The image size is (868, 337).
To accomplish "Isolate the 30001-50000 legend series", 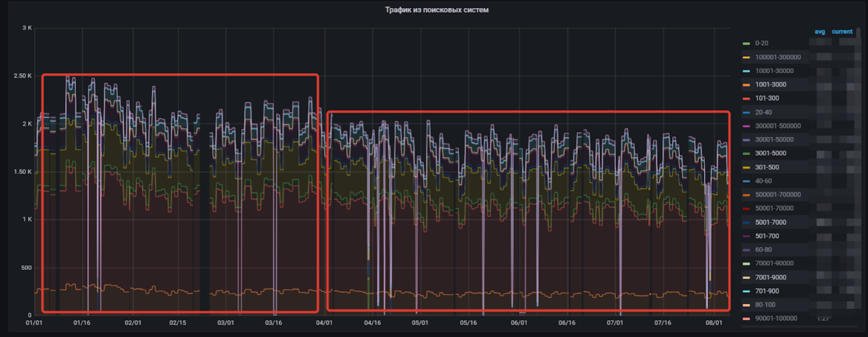I will [774, 139].
